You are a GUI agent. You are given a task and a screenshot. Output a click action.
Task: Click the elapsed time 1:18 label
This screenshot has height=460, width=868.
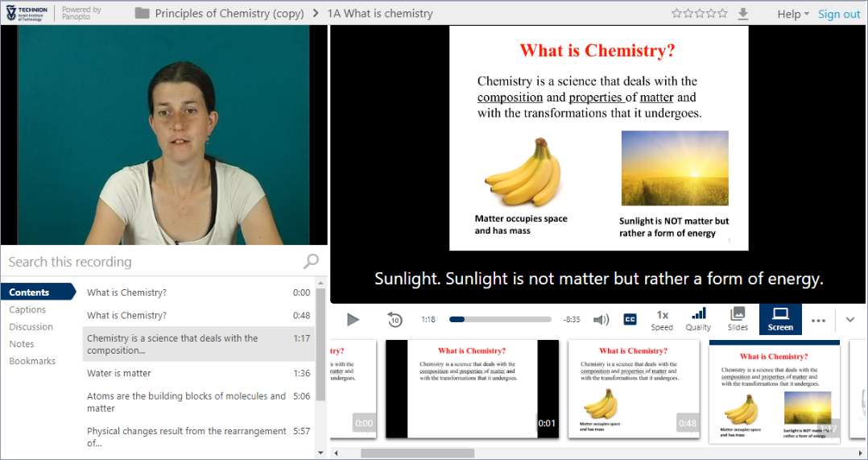[428, 319]
